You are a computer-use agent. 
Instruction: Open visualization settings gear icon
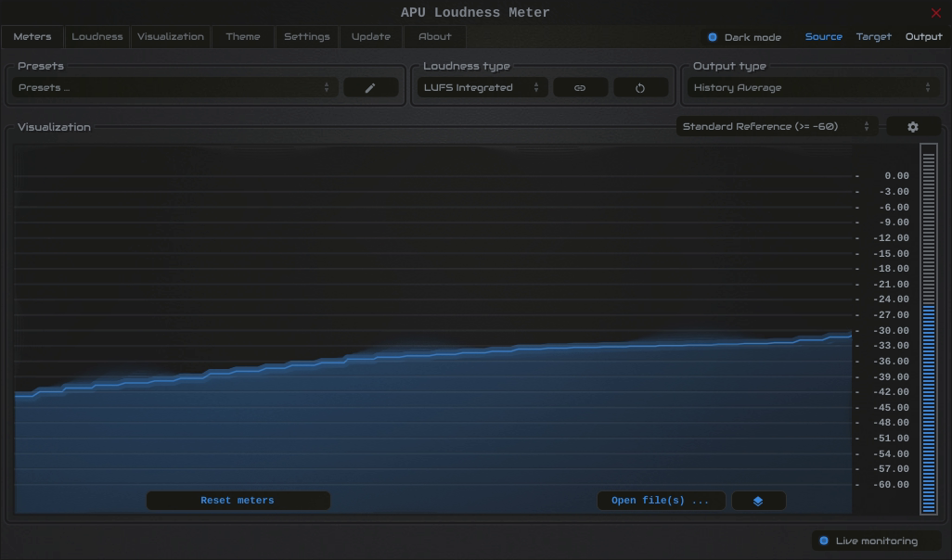point(912,127)
